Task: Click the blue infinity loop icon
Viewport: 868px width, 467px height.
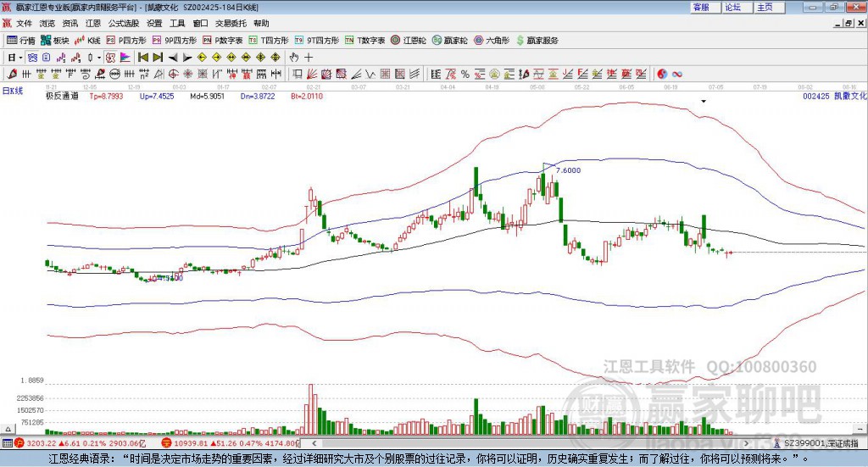Action: [677, 74]
